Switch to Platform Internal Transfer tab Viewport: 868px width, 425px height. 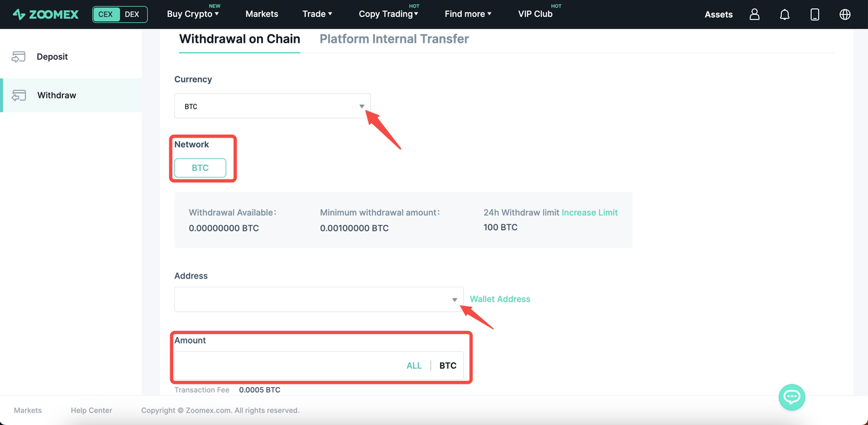click(394, 39)
